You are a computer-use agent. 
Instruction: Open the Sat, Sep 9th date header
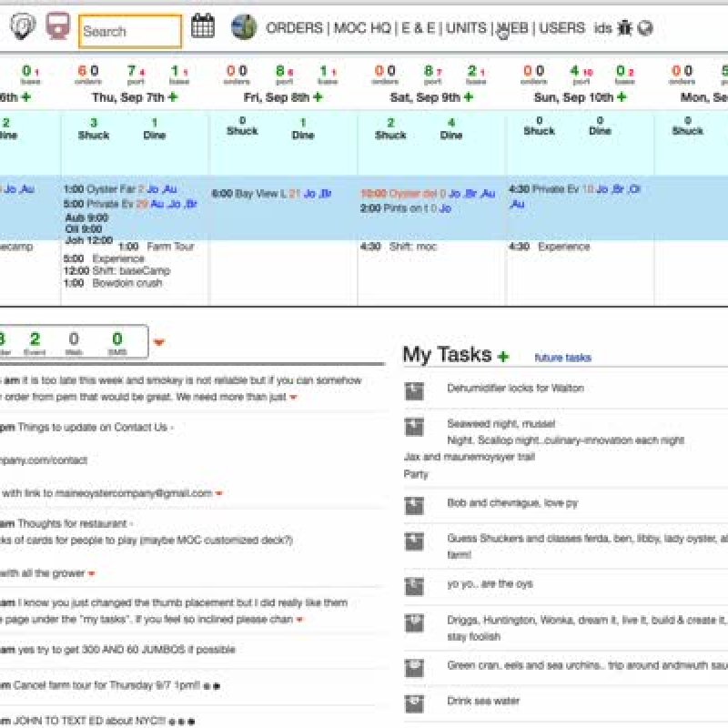click(x=425, y=97)
